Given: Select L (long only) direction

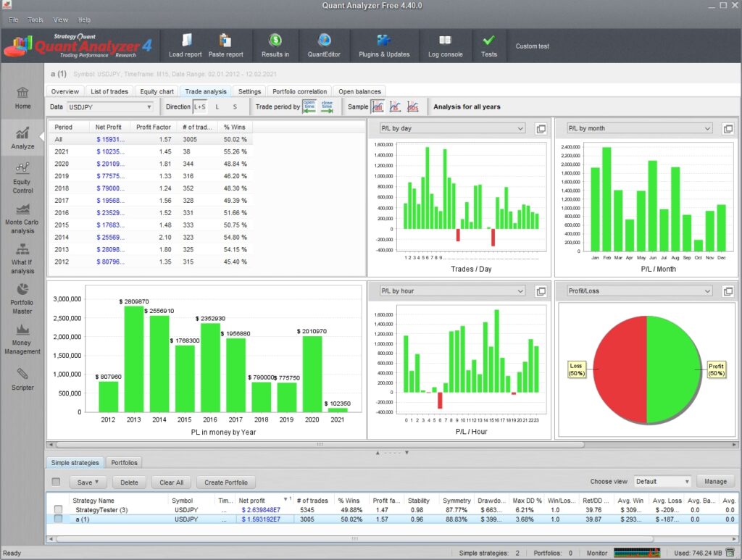Looking at the screenshot, I should click(217, 107).
